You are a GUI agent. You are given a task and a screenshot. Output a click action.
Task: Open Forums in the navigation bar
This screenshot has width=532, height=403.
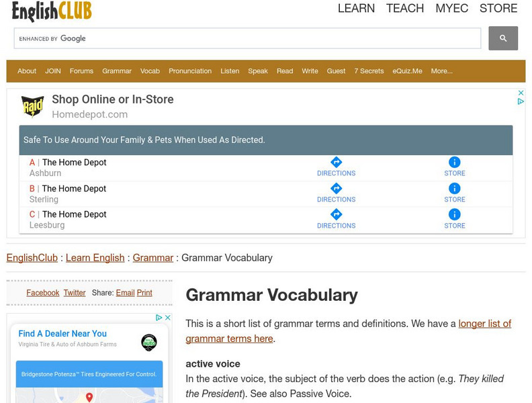click(x=81, y=71)
